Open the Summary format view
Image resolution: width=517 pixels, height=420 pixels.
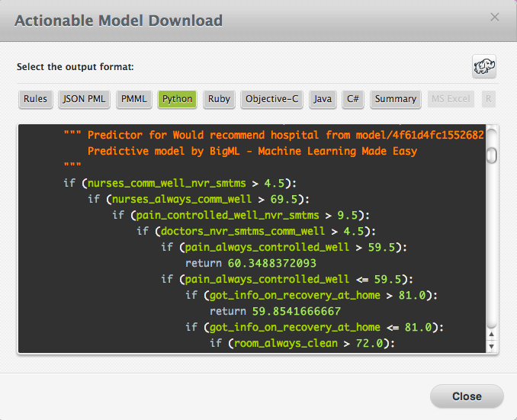[x=395, y=99]
